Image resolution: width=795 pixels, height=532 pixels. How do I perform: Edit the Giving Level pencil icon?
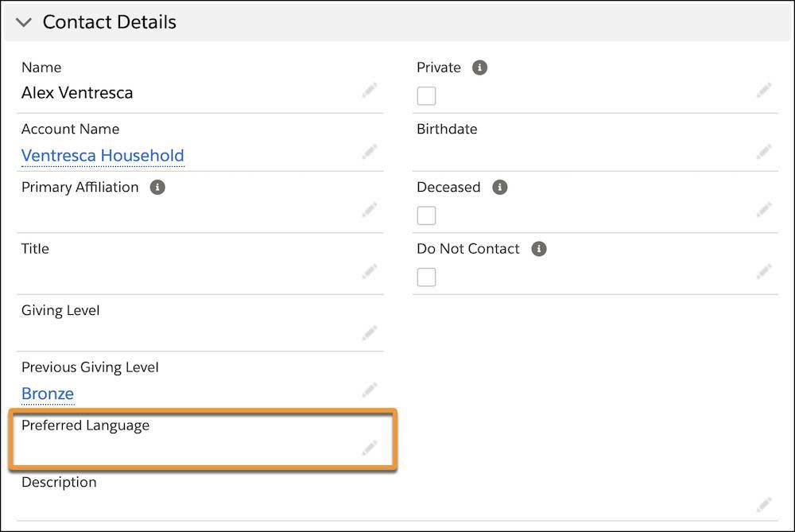tap(370, 332)
